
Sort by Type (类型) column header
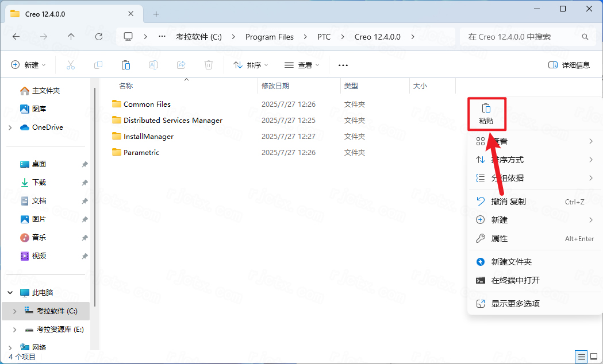[x=351, y=86]
